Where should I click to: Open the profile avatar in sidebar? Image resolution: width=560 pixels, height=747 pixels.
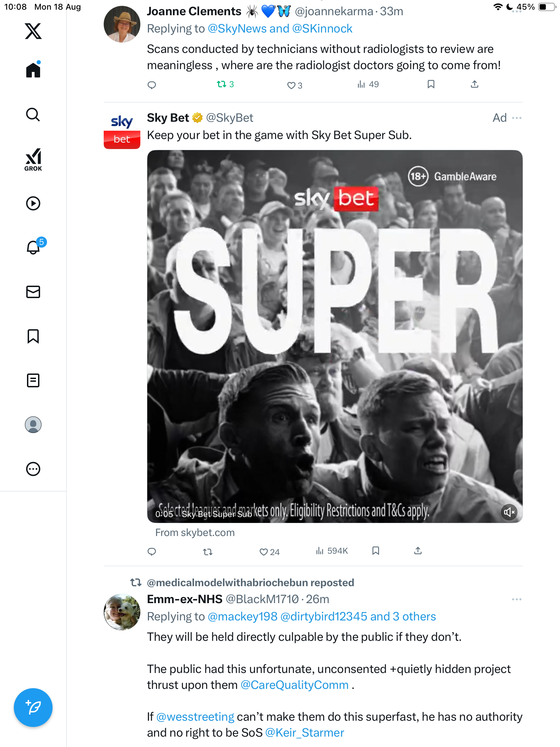click(33, 425)
